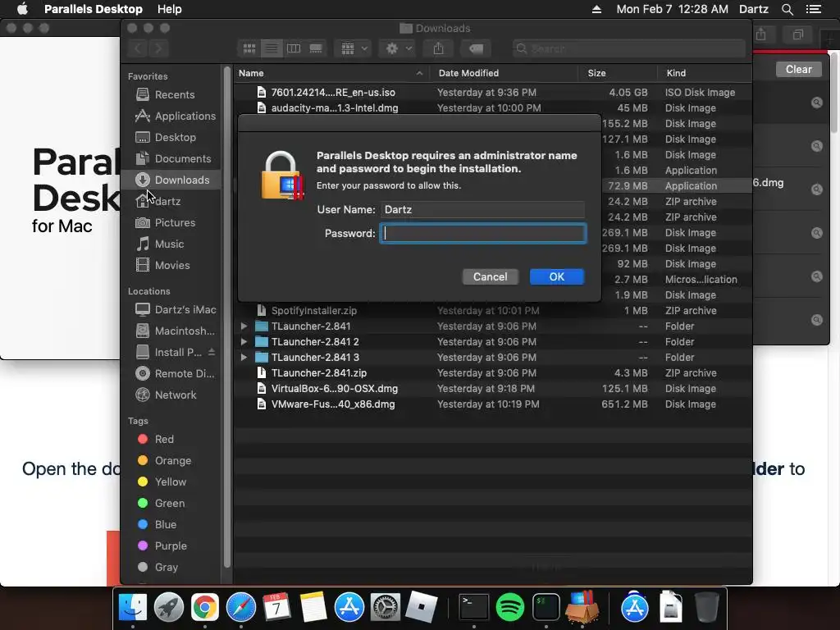Sort by Size column header
This screenshot has height=630, width=840.
(x=618, y=73)
